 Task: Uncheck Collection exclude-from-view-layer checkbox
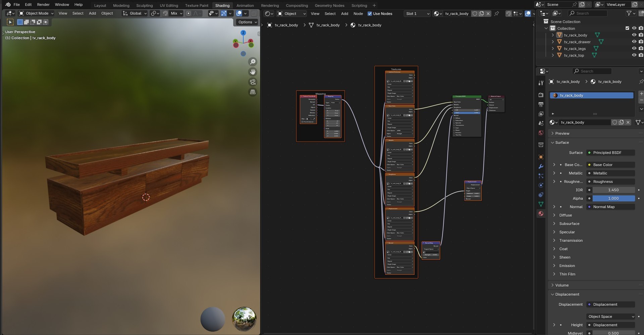[x=627, y=29]
